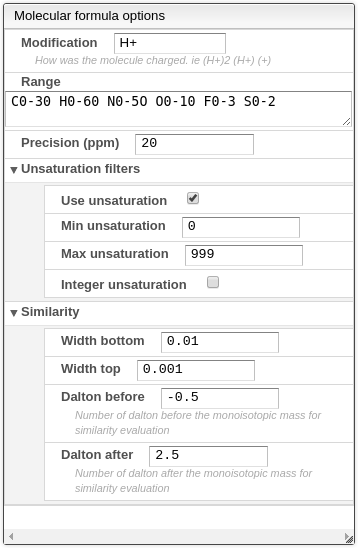Select the Dalton before field
The image size is (360, 550).
220,399
